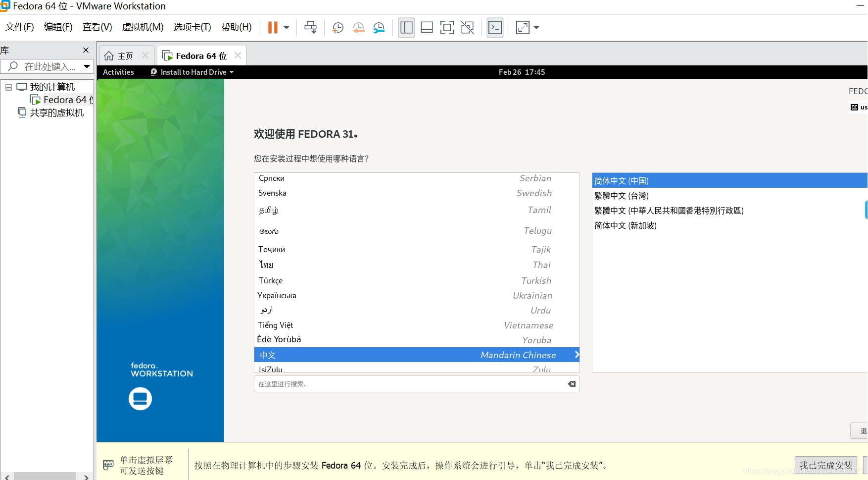Screen dimensions: 868x480
Task: Open the Install to Hard Drive menu
Action: click(x=193, y=72)
